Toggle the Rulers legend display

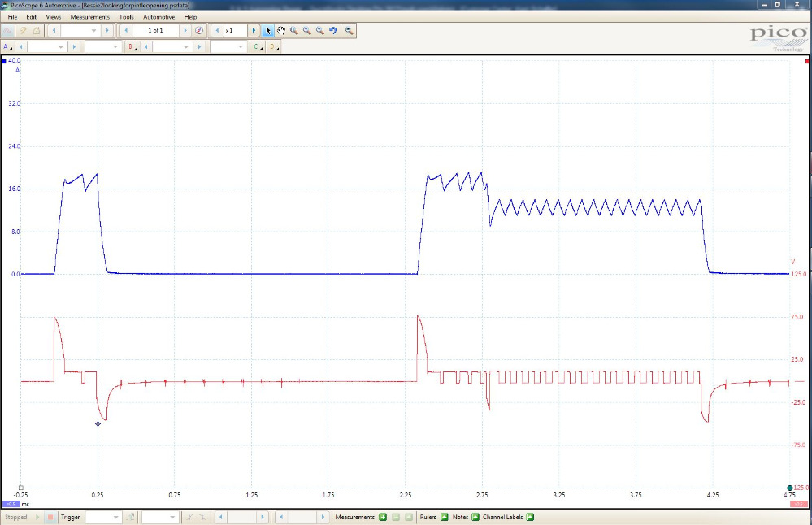445,517
